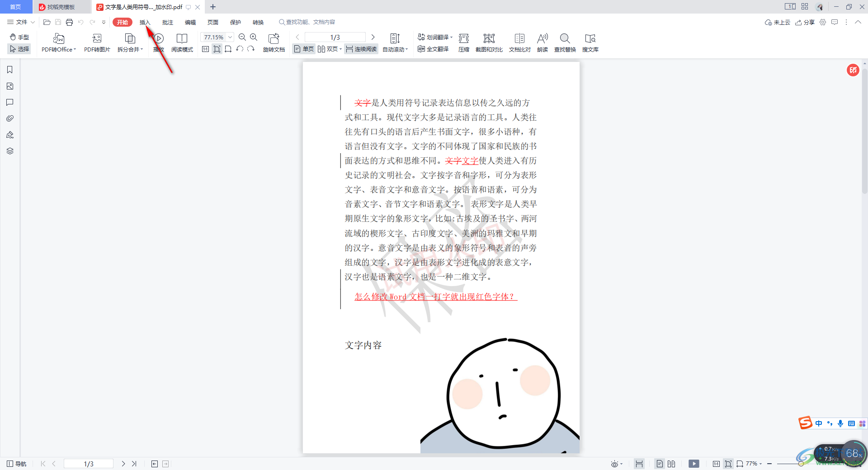Click the 压缩 compress tool
Viewport: 868px width, 470px height.
464,43
